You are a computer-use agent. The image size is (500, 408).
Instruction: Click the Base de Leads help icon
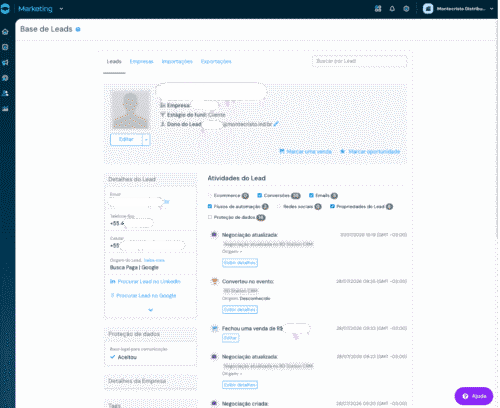[x=78, y=29]
